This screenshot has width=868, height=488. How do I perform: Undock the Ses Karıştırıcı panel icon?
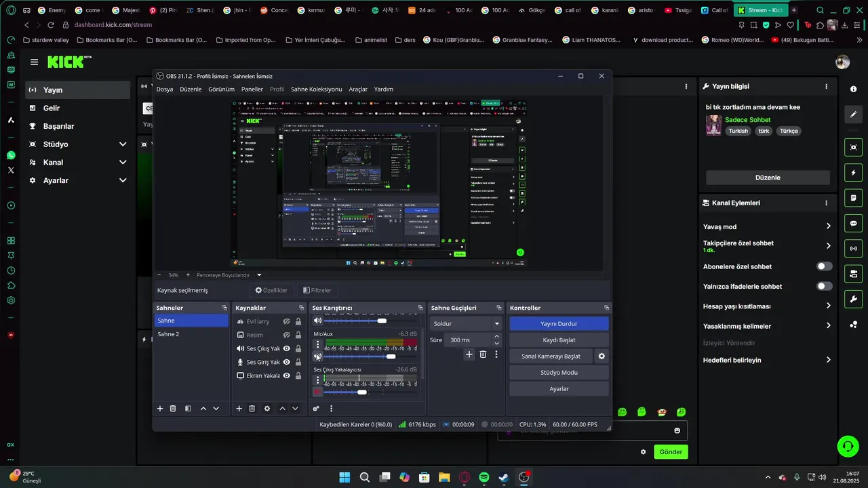pos(420,308)
